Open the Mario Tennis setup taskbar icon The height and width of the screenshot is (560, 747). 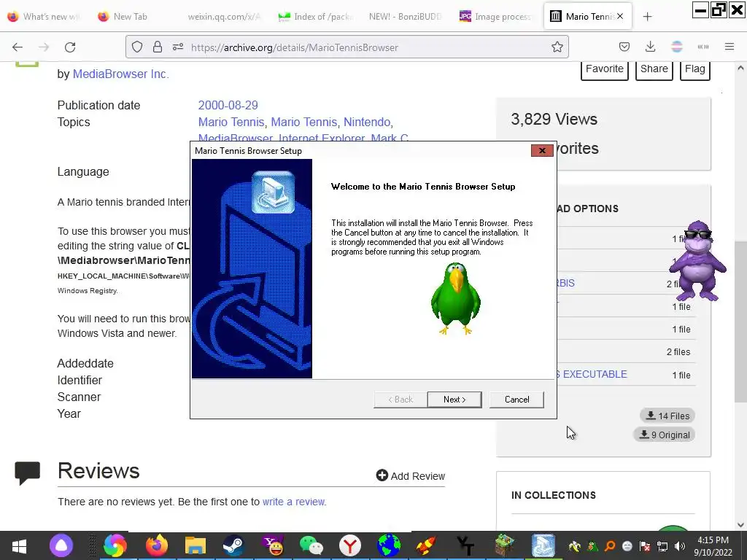point(543,545)
